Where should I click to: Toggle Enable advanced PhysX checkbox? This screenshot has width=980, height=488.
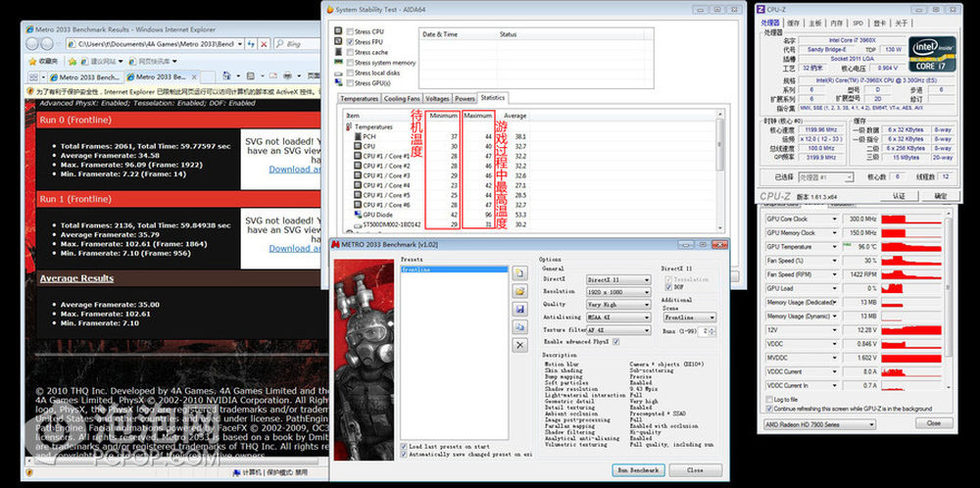[616, 342]
